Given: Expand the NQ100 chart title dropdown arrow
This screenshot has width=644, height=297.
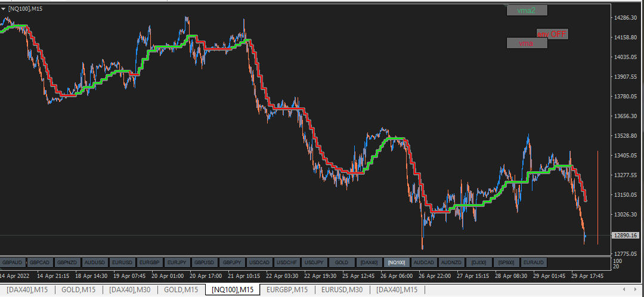Looking at the screenshot, I should tap(4, 8).
